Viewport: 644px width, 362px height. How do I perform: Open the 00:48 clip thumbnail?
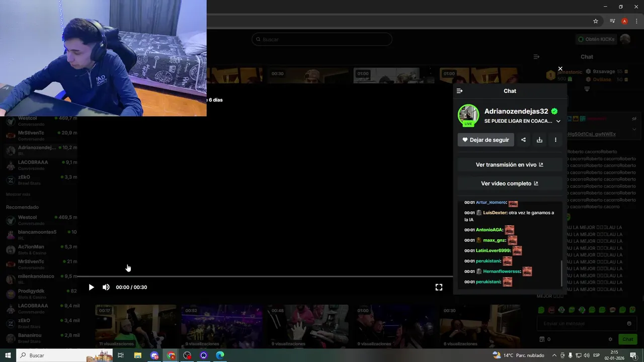[x=307, y=326]
